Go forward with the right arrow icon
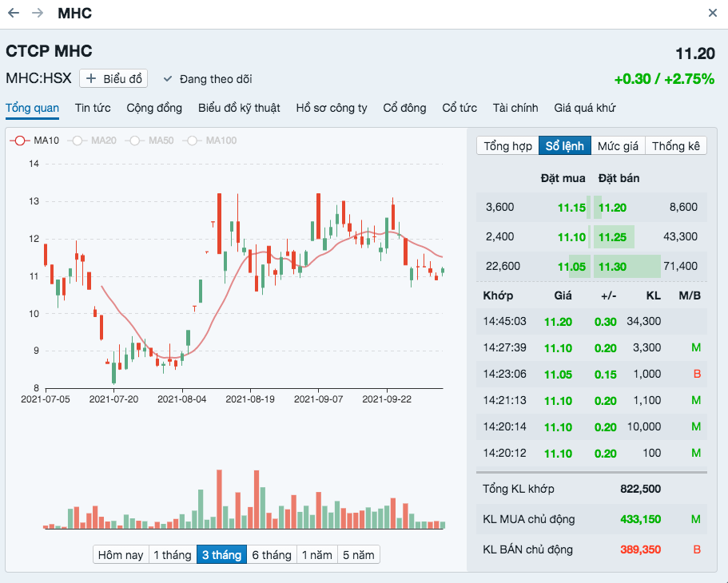728x583 pixels. pyautogui.click(x=38, y=14)
